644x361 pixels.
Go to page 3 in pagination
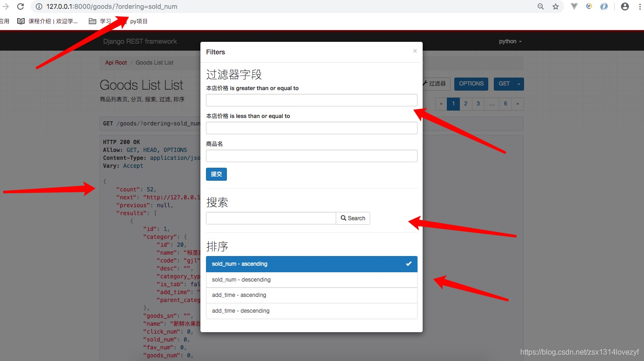pyautogui.click(x=478, y=104)
